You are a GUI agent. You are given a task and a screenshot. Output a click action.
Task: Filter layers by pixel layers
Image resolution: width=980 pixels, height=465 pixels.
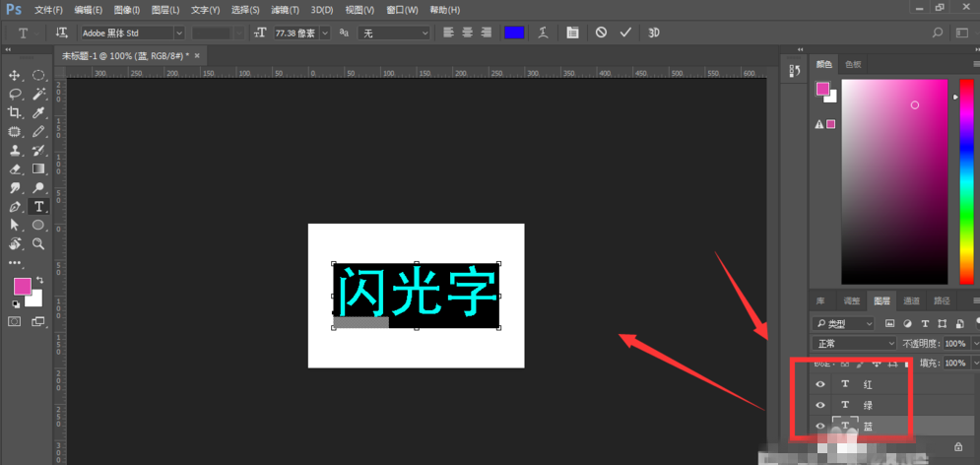click(x=890, y=323)
